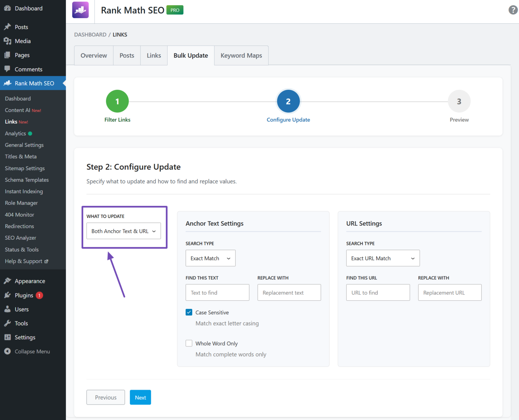This screenshot has width=519, height=420.
Task: Click the Preview step circle
Action: [x=459, y=101]
